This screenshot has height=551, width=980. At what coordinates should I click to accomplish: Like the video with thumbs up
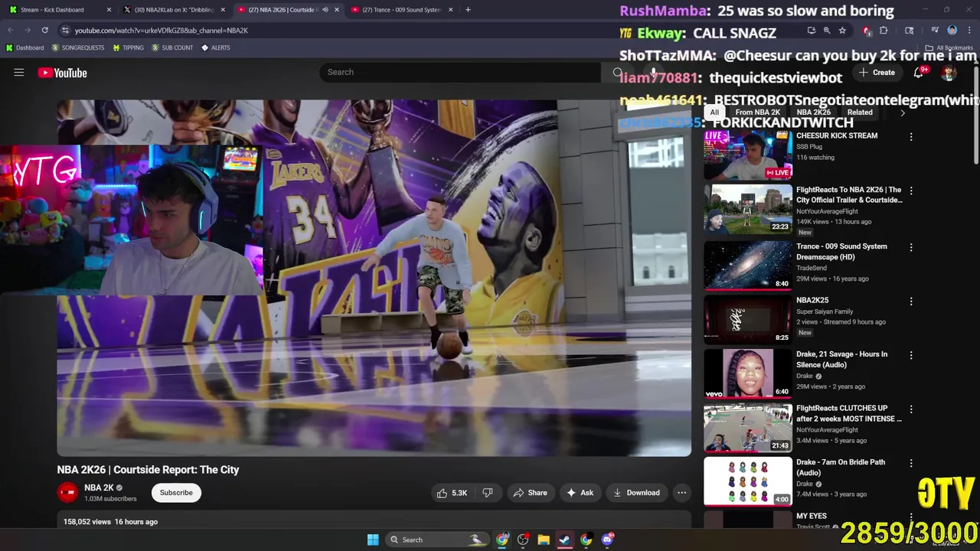[452, 493]
